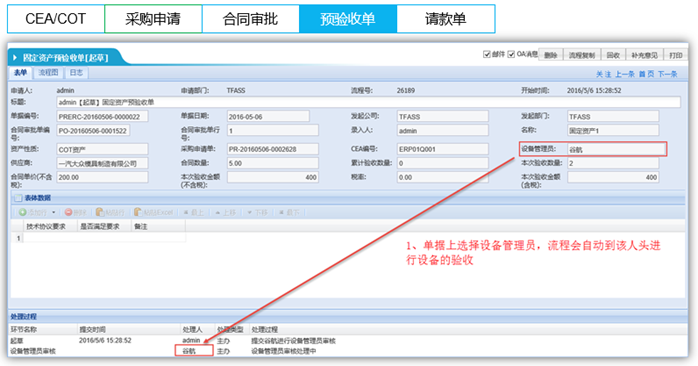Click the 合同单价 field showing 200.00
698x366 pixels.
102,177
